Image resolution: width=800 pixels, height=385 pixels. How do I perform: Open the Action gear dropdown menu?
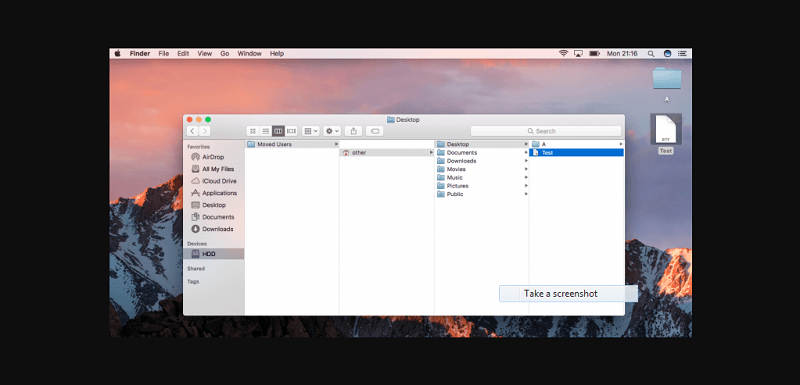[x=332, y=131]
